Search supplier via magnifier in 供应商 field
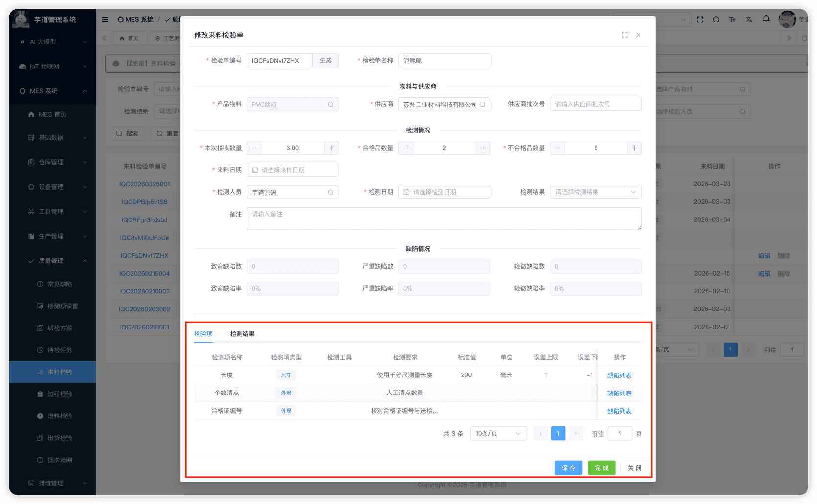 click(482, 104)
